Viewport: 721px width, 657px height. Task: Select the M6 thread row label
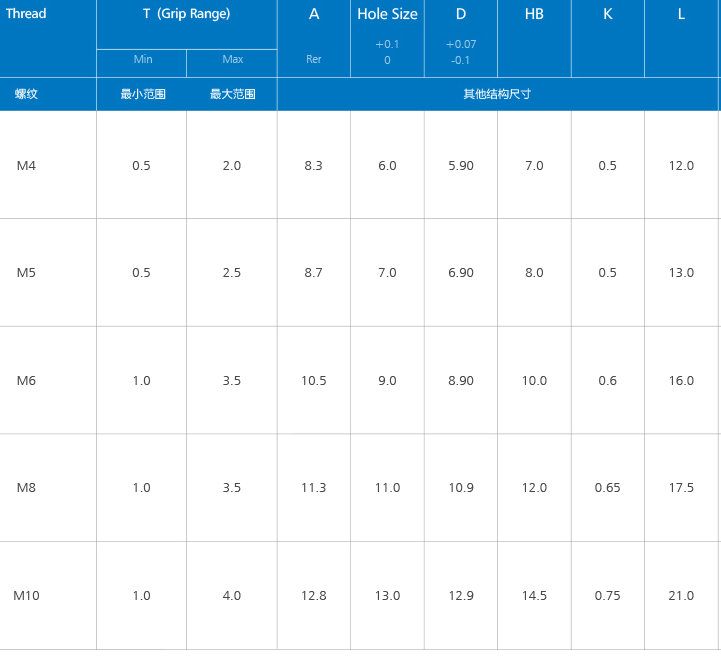click(x=26, y=381)
